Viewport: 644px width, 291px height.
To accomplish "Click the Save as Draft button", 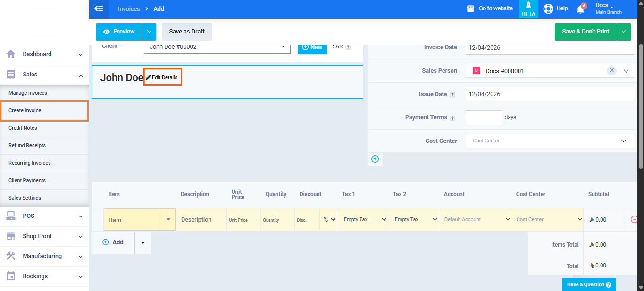I will [187, 32].
